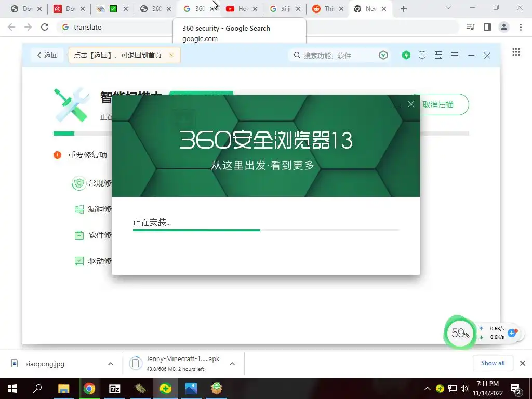This screenshot has width=532, height=399.
Task: Open the Chrome profile avatar
Action: [x=504, y=27]
